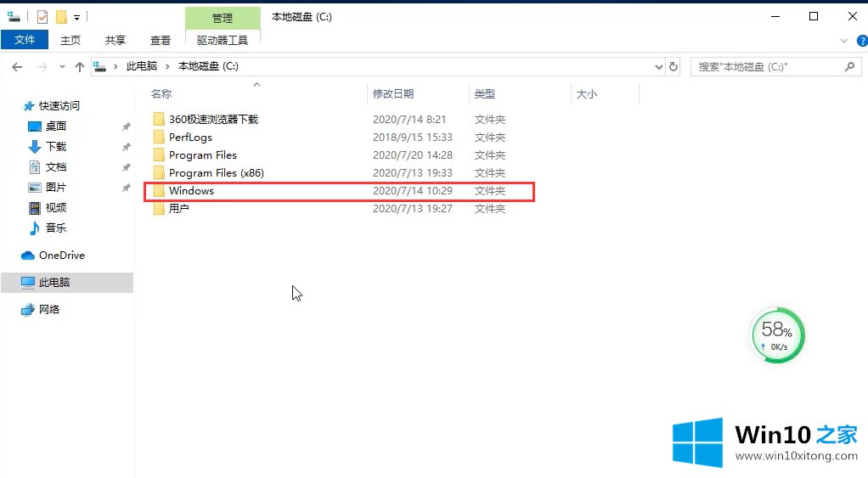
Task: Switch to the 主页 ribbon tab
Action: [70, 41]
